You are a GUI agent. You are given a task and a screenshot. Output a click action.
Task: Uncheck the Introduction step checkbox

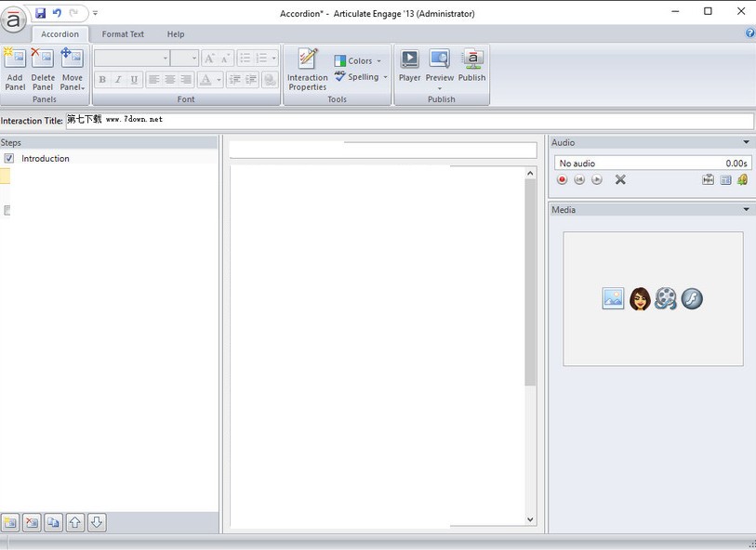click(x=8, y=158)
